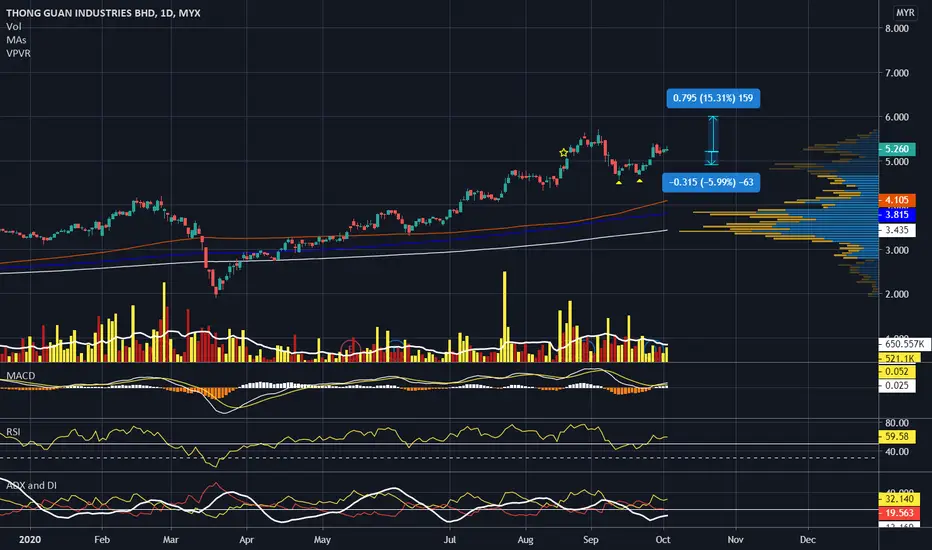The width and height of the screenshot is (932, 550).
Task: Click the 2020 label on time axis
Action: pyautogui.click(x=30, y=539)
